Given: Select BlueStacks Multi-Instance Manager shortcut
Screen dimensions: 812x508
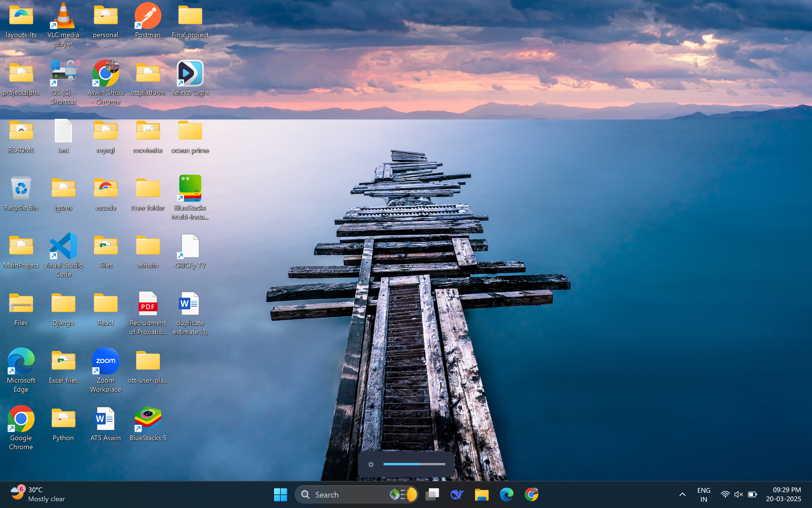Looking at the screenshot, I should [x=190, y=189].
